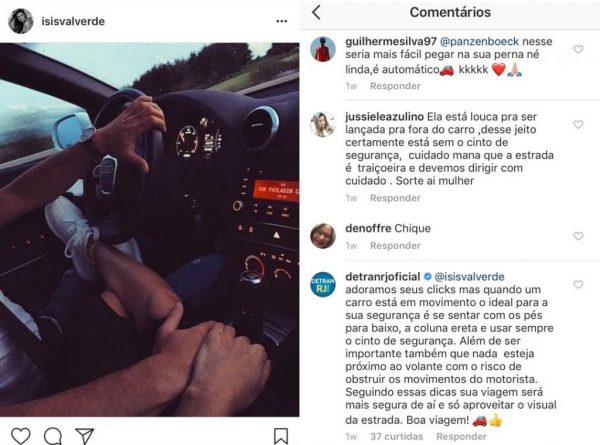The image size is (600, 445).
Task: Open the @panzenboeck mention link
Action: click(479, 41)
